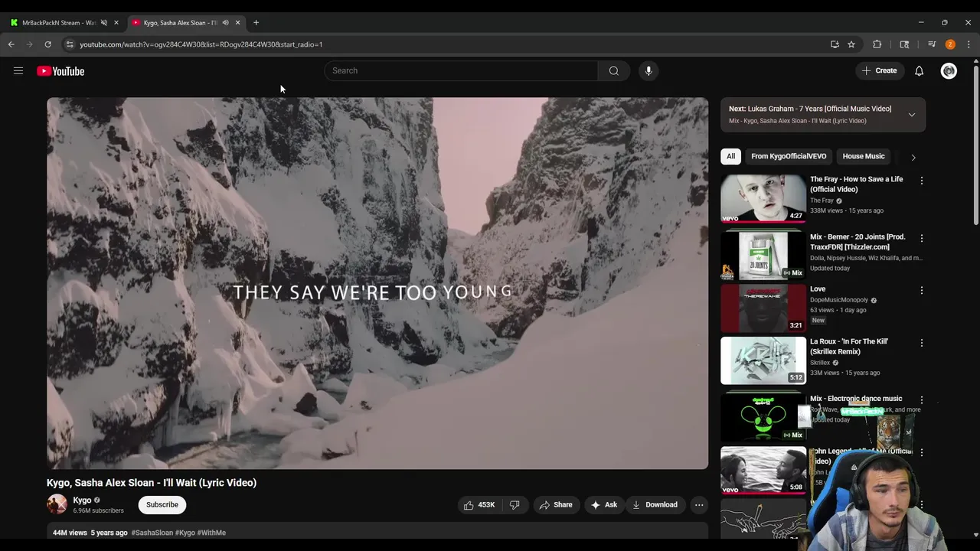Open the Kygo channel avatar
Viewport: 980px width, 551px height.
click(x=57, y=504)
